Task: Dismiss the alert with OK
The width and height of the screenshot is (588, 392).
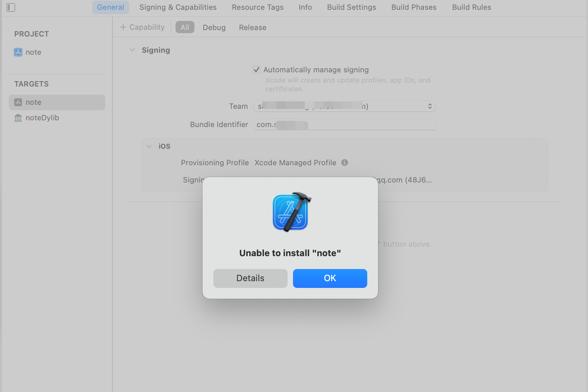Action: [x=330, y=278]
